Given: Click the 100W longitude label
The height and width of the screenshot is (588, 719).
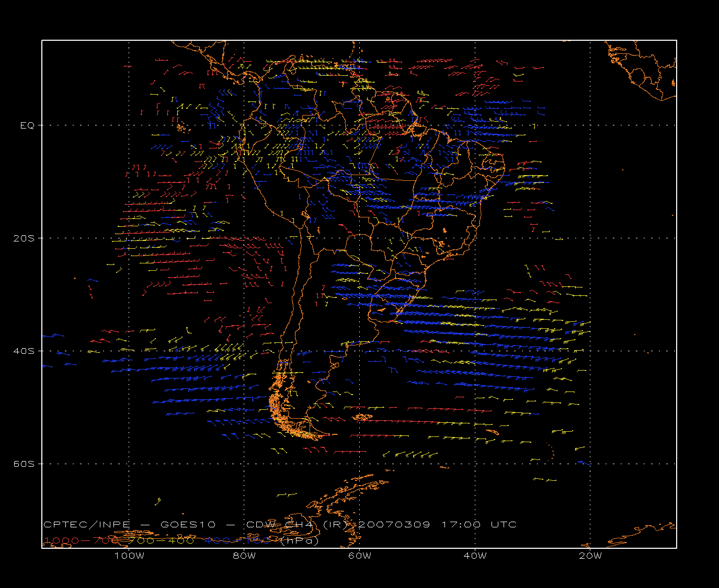Looking at the screenshot, I should 129,556.
